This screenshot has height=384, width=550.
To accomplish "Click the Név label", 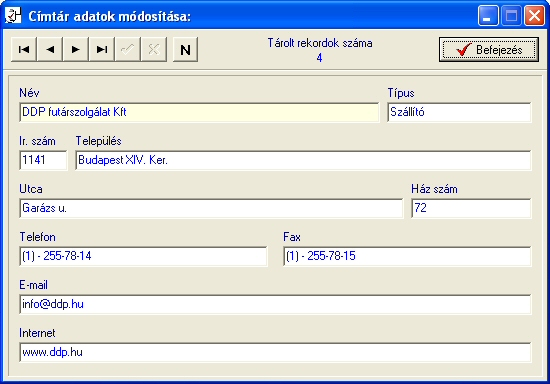I will tap(29, 93).
